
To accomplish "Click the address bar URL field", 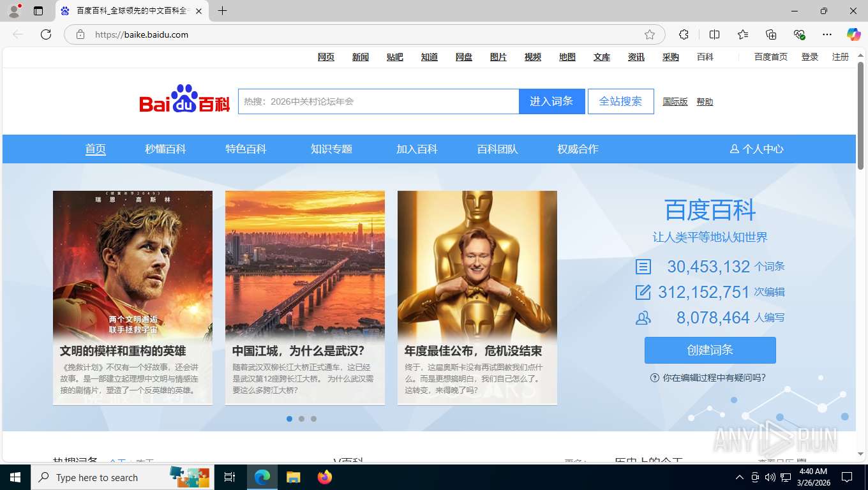I will 364,34.
